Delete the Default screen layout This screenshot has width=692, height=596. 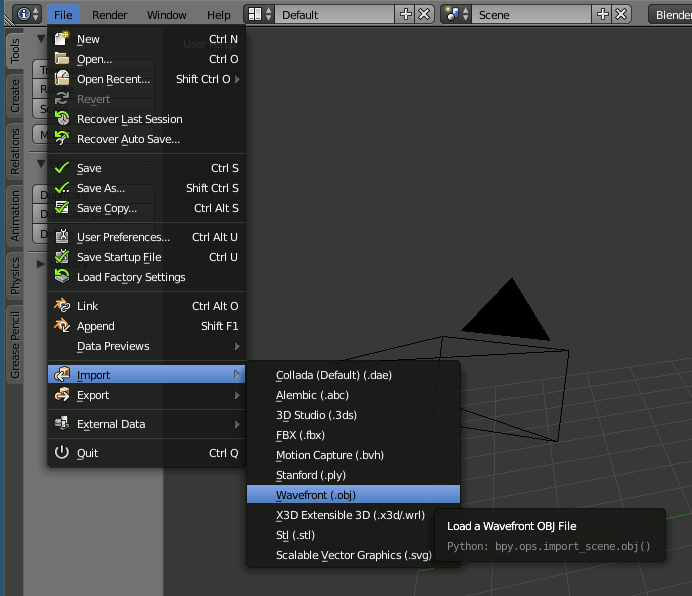(424, 14)
